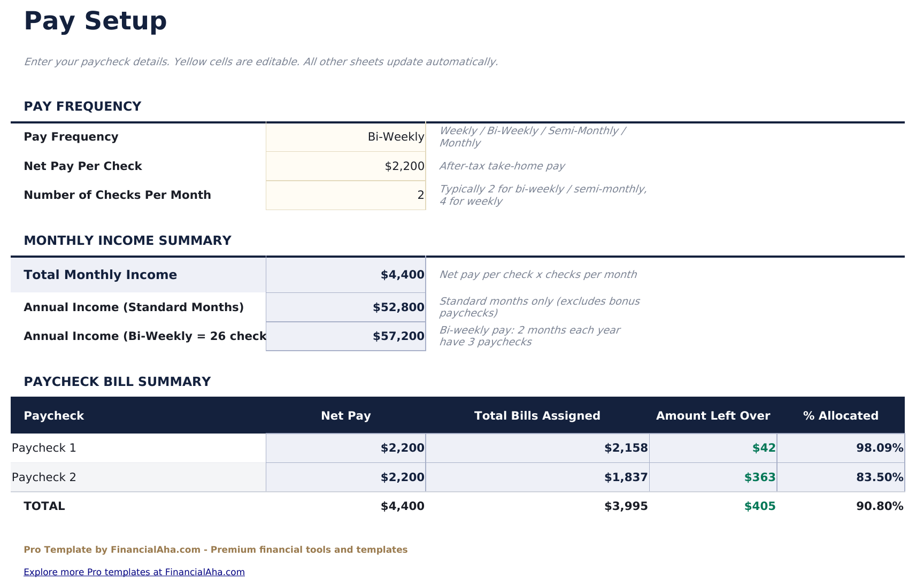Click the PAYCHECK BILL SUMMARY heading

coord(118,381)
